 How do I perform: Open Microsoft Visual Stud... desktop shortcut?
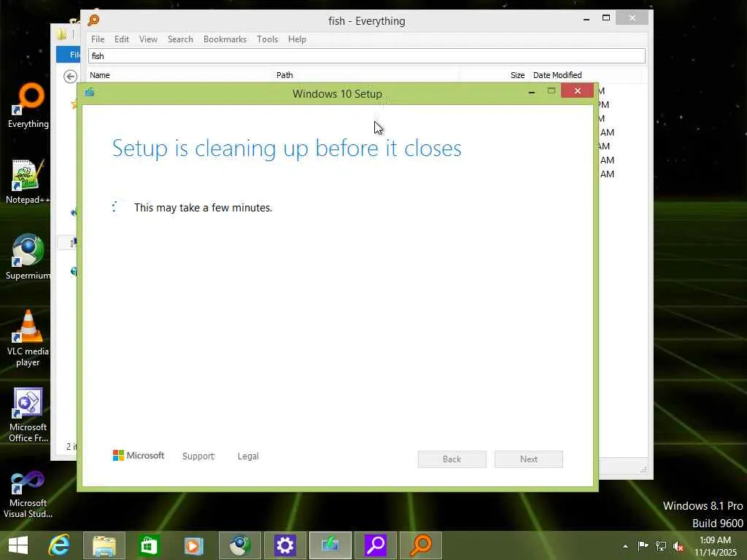click(x=28, y=494)
